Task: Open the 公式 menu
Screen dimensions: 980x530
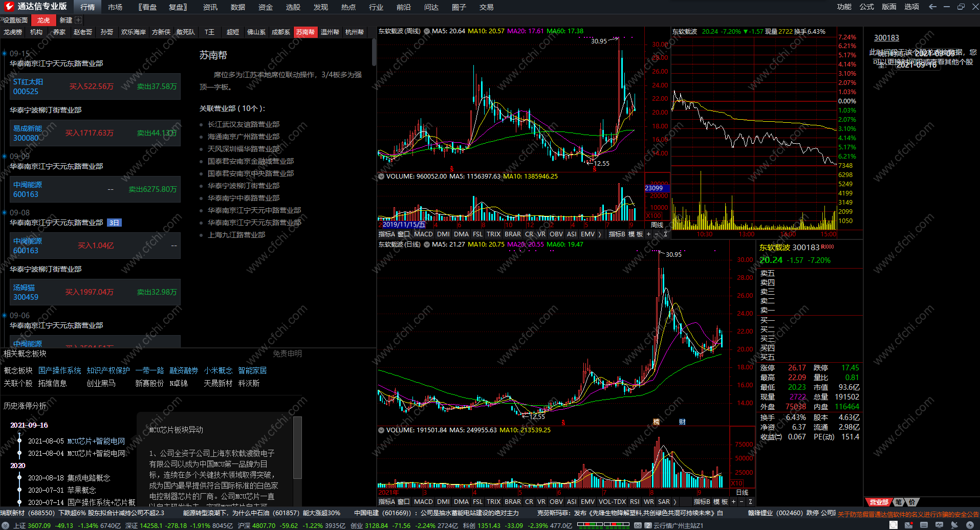Action: point(866,7)
